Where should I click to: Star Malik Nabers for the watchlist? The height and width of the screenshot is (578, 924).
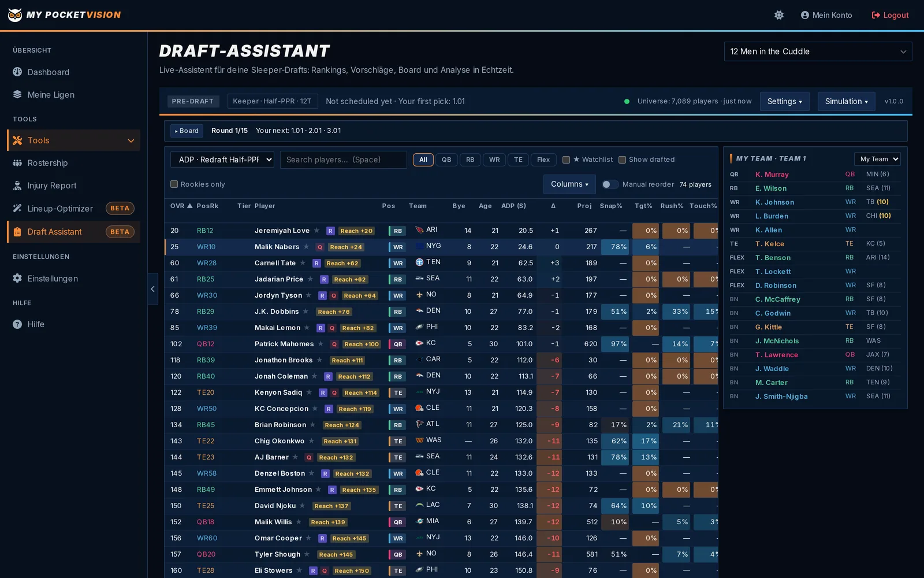(307, 247)
